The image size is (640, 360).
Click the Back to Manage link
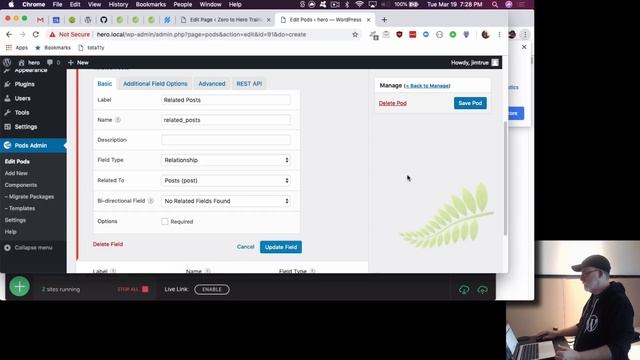click(x=427, y=86)
